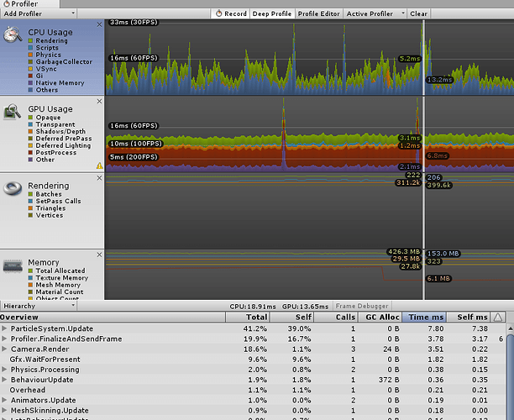Click the Overview column header
Screen dimensions: 514x420
[x=113, y=317]
